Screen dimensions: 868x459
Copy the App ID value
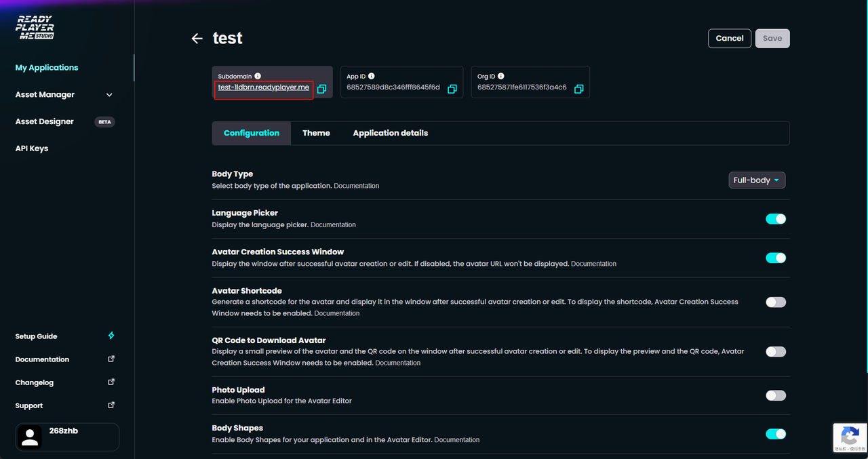point(452,89)
